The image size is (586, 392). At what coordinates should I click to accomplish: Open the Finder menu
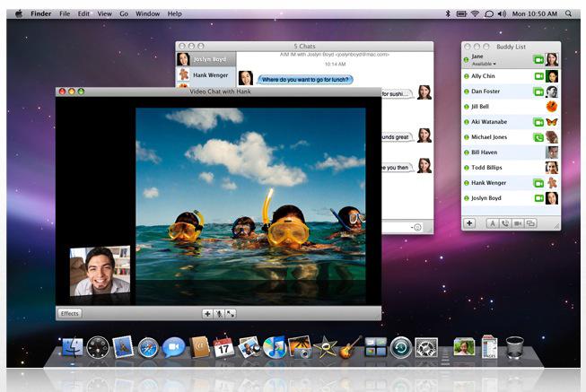point(40,13)
